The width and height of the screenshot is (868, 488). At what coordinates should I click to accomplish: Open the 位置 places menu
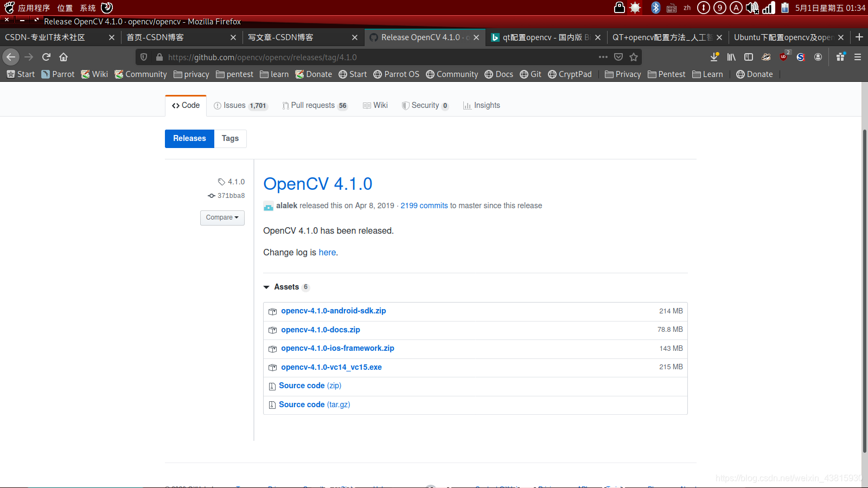[x=65, y=8]
